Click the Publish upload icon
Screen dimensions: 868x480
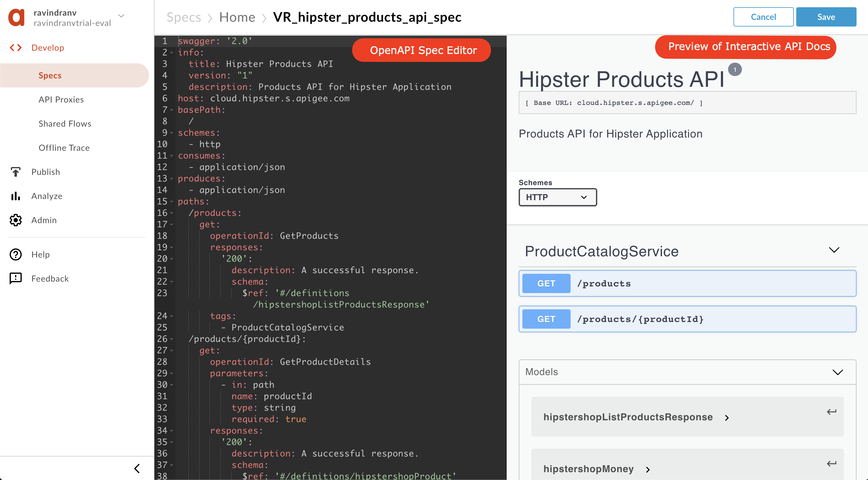15,172
